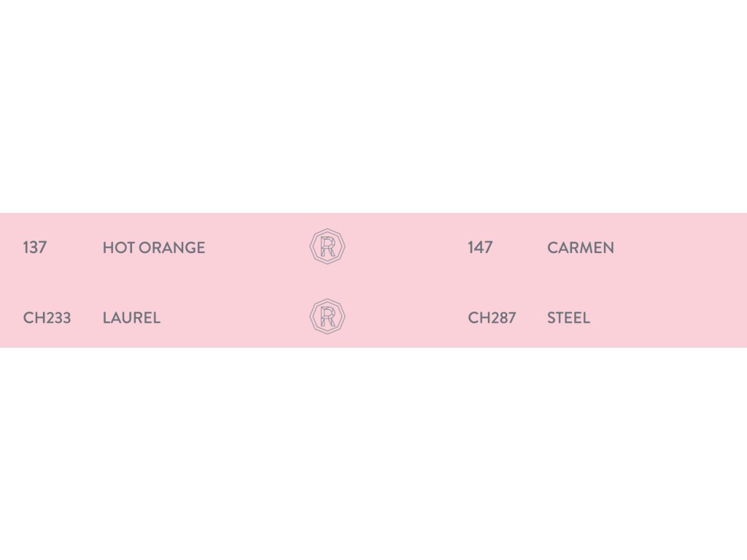Viewport: 747px width, 560px height.
Task: Click the digits 233 in CH233
Action: pos(56,318)
